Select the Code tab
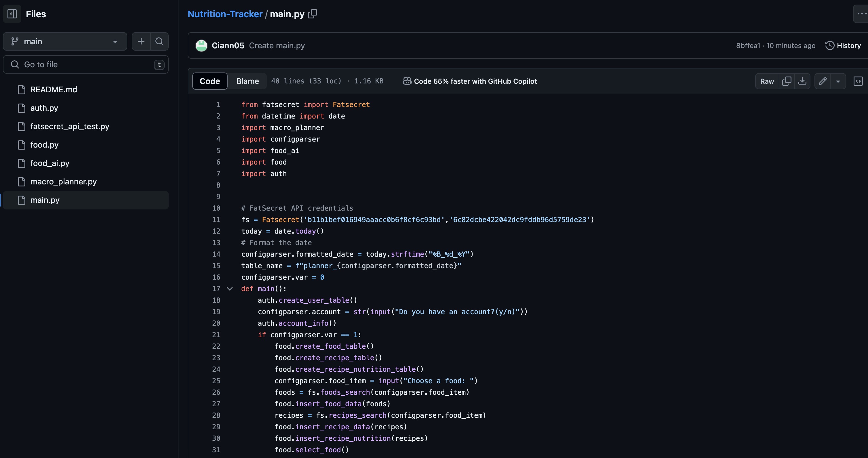This screenshot has height=458, width=868. point(210,81)
